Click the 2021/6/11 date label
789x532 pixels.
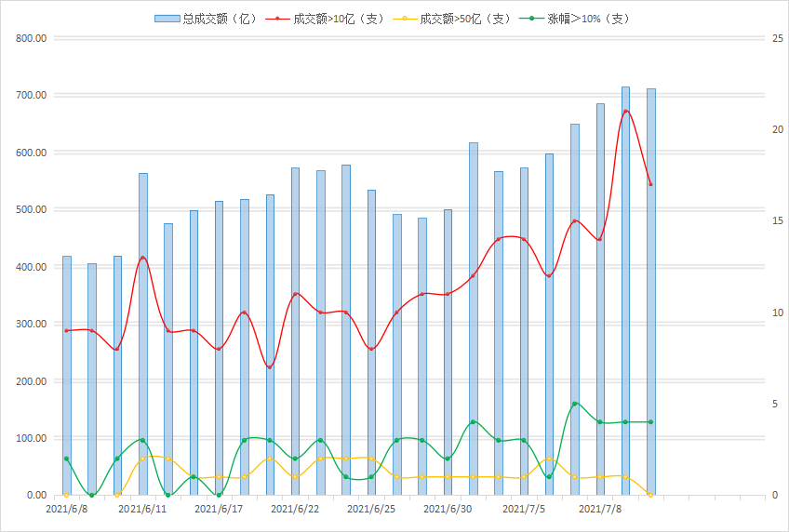(x=142, y=509)
